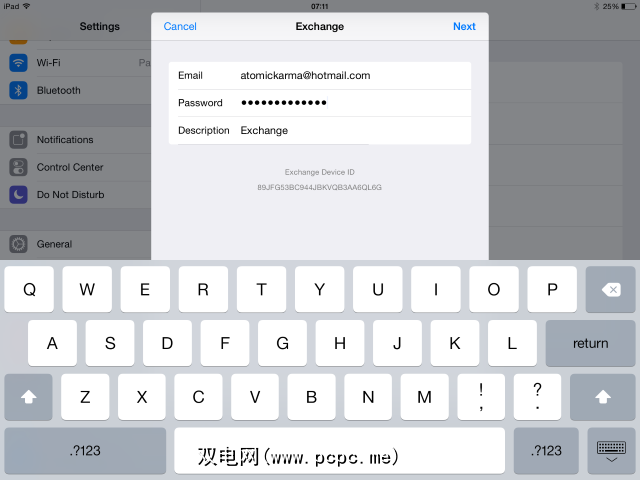This screenshot has width=640, height=480.
Task: Tap the W key
Action: click(87, 289)
